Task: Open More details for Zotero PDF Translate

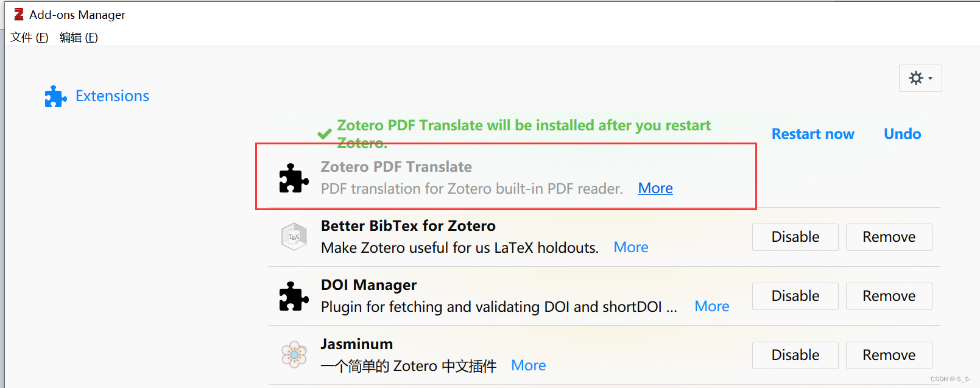Action: point(655,188)
